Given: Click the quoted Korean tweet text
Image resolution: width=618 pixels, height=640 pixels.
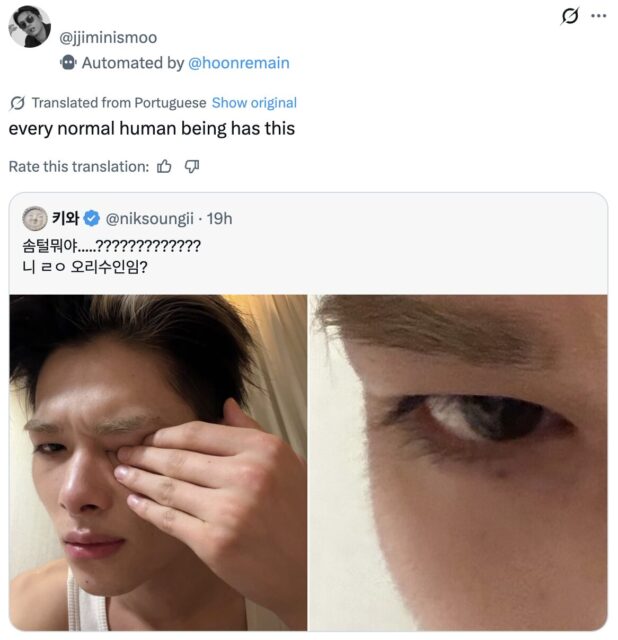Looking at the screenshot, I should pos(110,255).
